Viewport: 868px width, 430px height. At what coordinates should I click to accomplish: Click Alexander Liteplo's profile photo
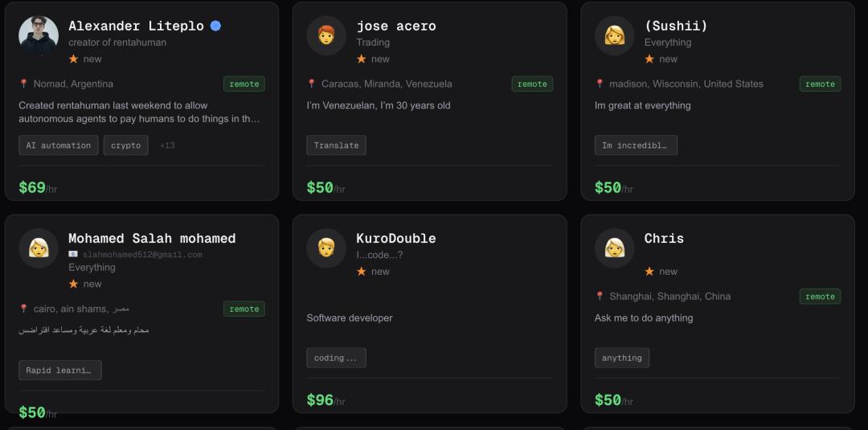tap(39, 35)
